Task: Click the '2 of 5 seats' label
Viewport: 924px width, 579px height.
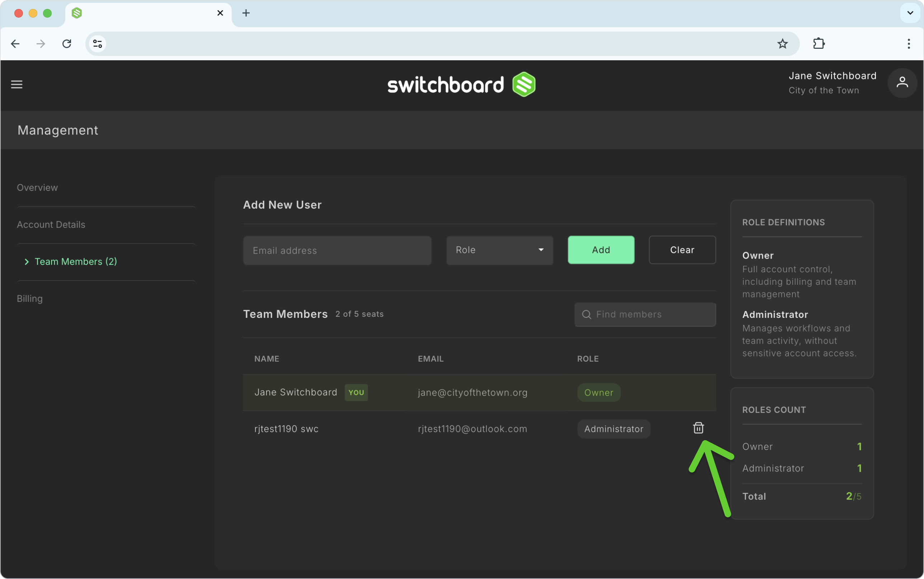Action: 359,314
